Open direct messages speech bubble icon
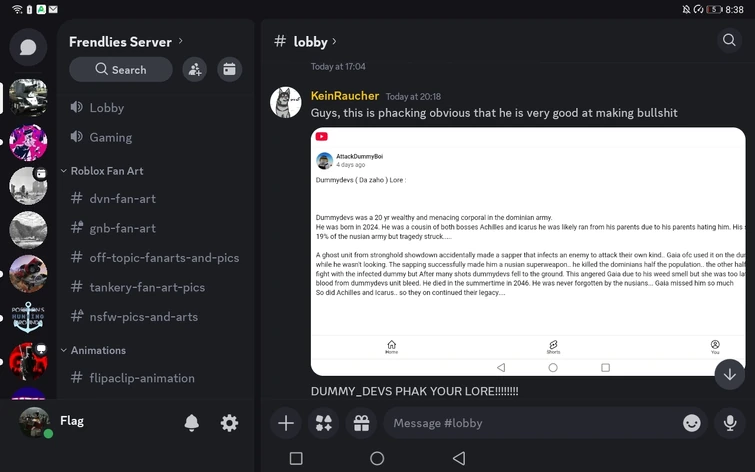Image resolution: width=755 pixels, height=472 pixels. (x=28, y=47)
